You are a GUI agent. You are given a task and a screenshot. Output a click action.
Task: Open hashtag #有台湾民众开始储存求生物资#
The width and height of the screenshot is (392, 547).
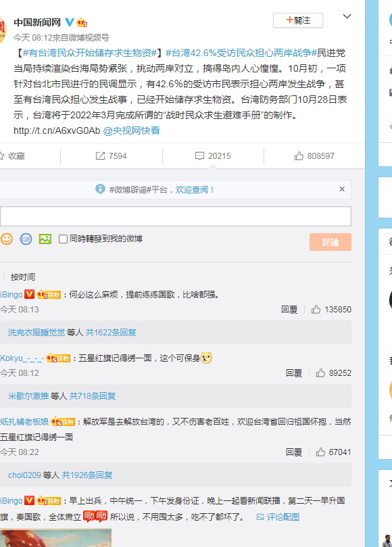pos(90,53)
